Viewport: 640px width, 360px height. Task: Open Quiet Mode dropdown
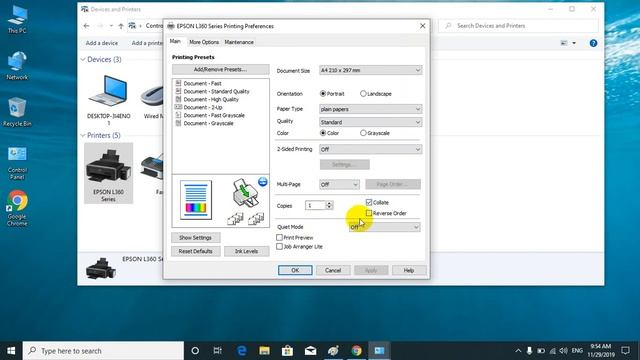(x=384, y=227)
